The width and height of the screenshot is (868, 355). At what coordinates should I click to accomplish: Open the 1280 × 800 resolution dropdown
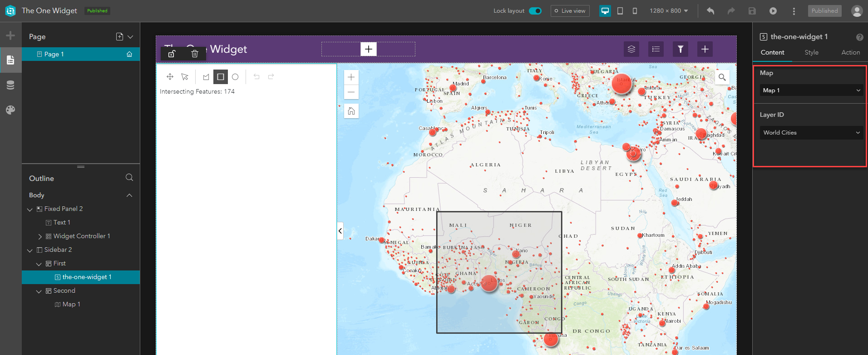coord(669,11)
